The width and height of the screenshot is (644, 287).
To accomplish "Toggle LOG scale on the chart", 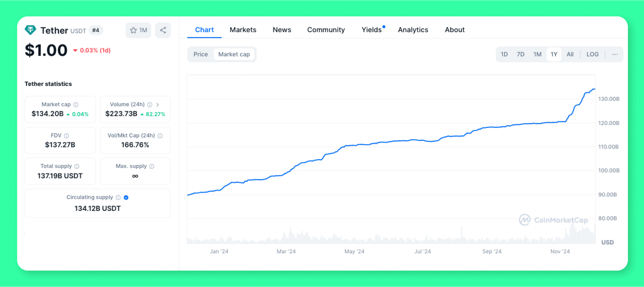I will 593,54.
